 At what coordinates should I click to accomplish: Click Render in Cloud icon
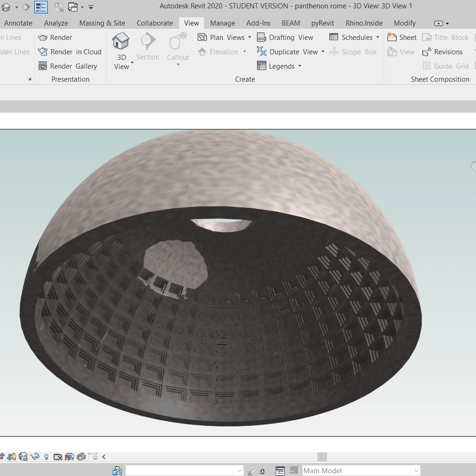click(43, 52)
